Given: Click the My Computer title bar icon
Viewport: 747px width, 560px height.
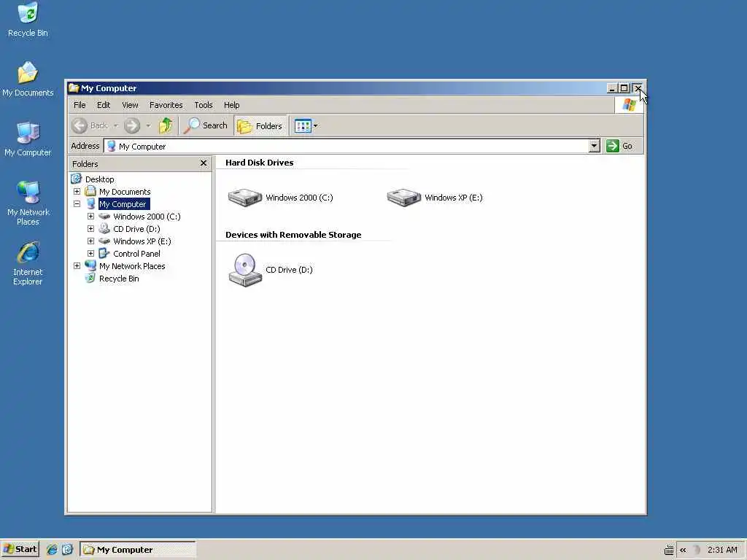Looking at the screenshot, I should pos(74,88).
